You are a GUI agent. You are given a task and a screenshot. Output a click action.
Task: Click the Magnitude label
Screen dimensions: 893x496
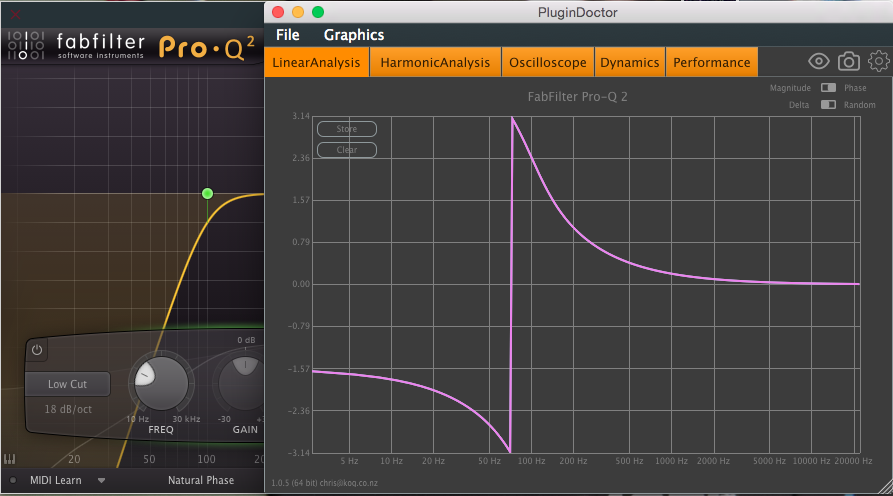tap(790, 88)
